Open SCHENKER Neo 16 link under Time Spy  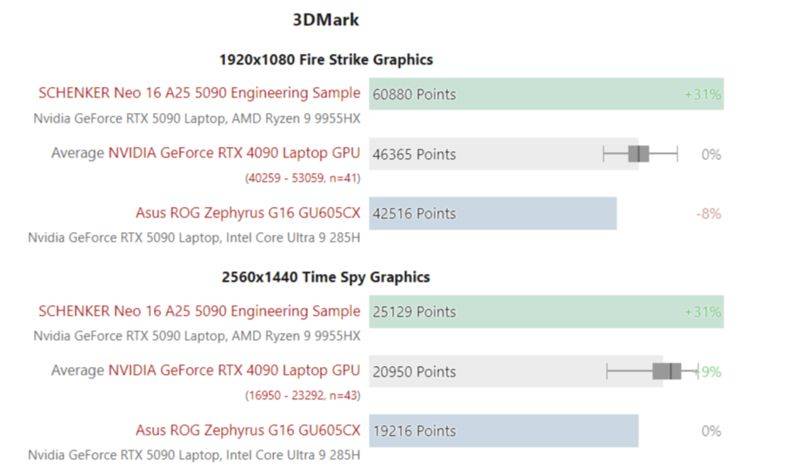coord(199,311)
